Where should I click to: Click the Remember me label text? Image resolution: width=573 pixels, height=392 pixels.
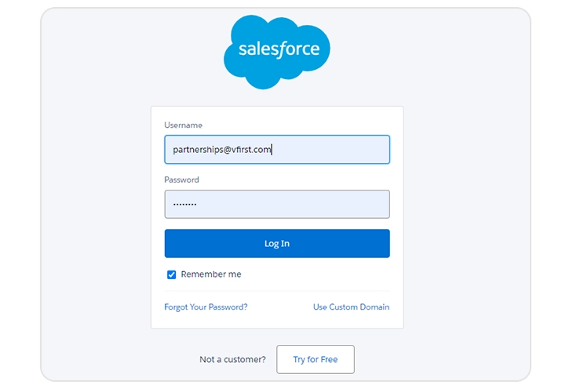click(211, 274)
